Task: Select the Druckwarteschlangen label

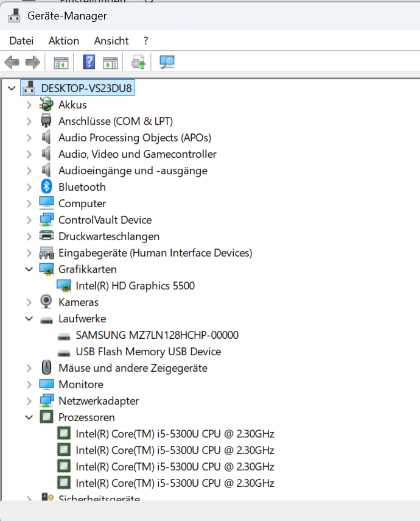Action: coord(109,236)
